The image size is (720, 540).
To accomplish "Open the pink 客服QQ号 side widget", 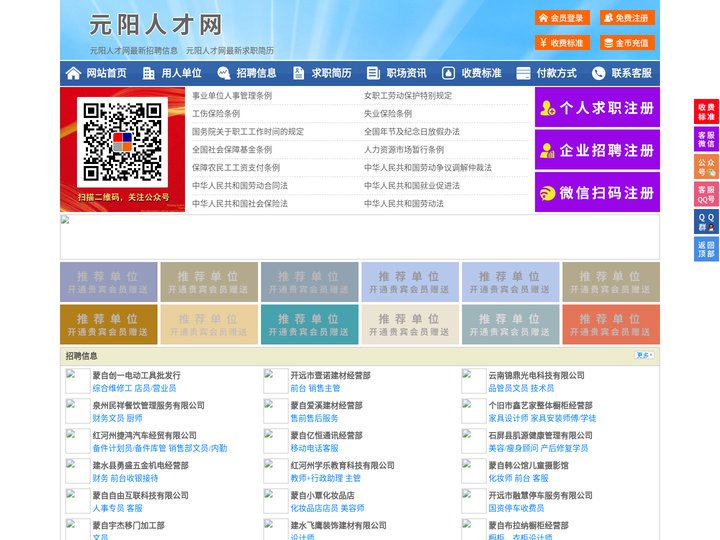I will click(x=706, y=194).
